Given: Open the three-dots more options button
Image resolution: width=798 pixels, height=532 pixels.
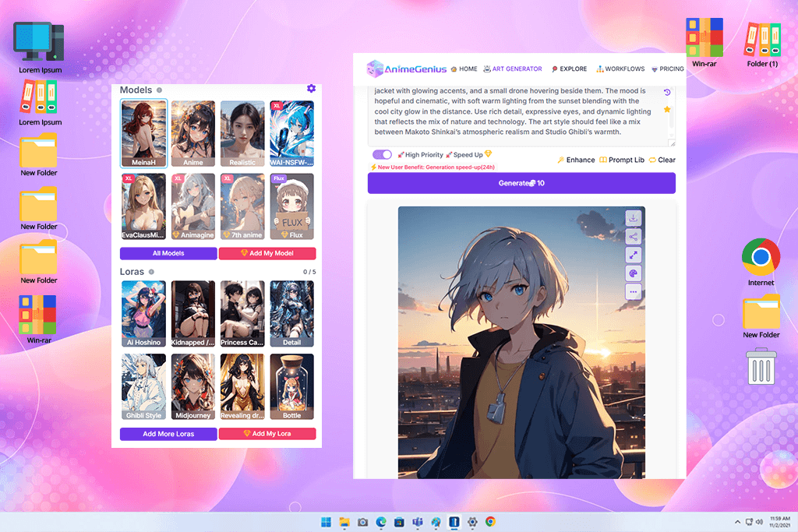Looking at the screenshot, I should (x=633, y=292).
